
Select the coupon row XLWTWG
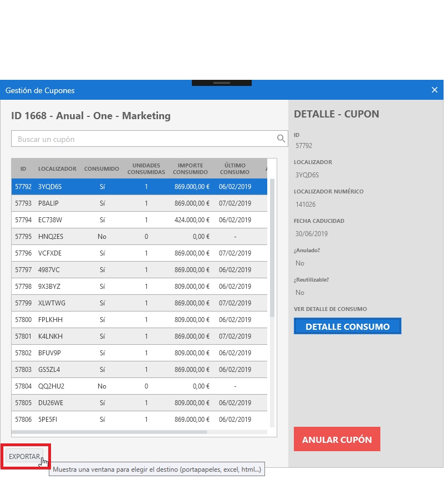coord(139,303)
